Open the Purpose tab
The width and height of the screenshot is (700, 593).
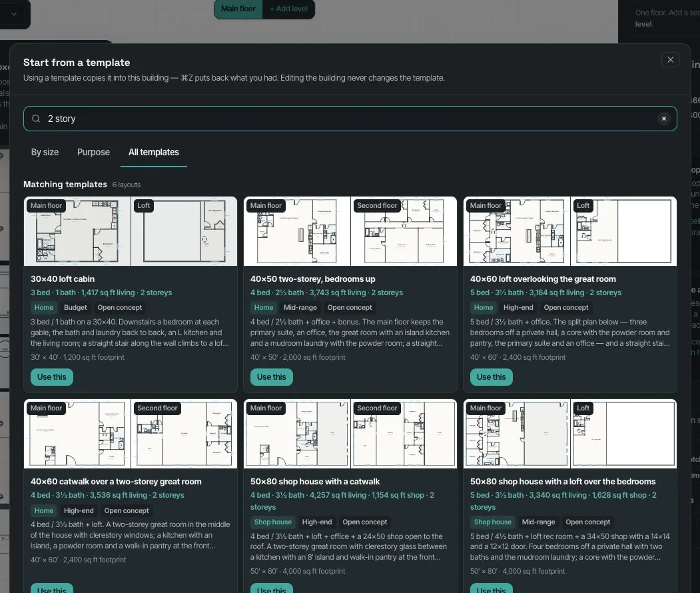coord(93,153)
